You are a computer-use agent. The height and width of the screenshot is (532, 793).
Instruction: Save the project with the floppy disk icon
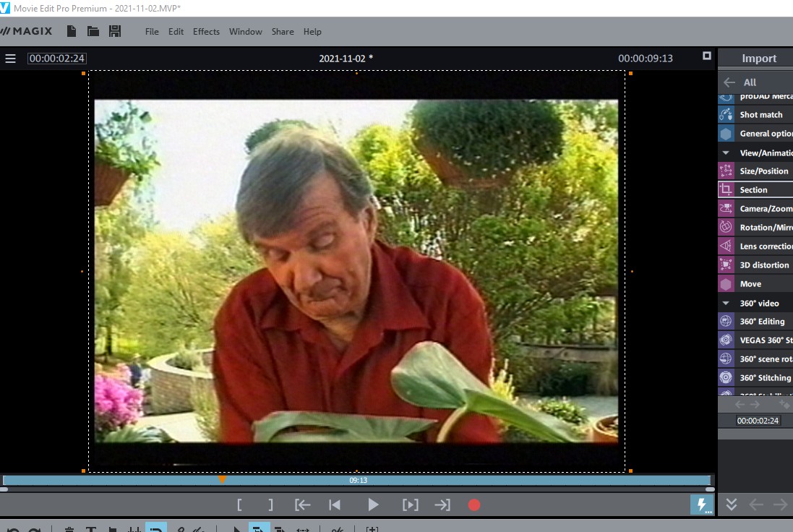click(x=115, y=31)
